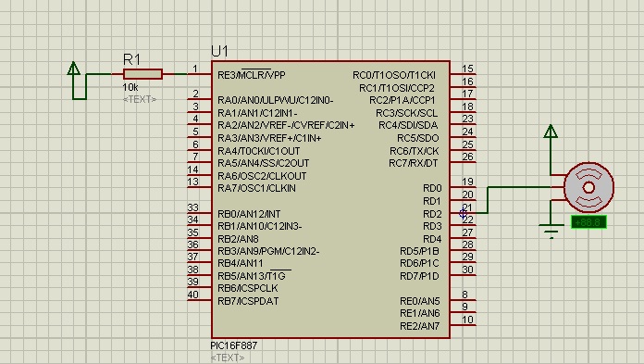Click pin RD4 label
The image size is (644, 364).
[x=432, y=239]
